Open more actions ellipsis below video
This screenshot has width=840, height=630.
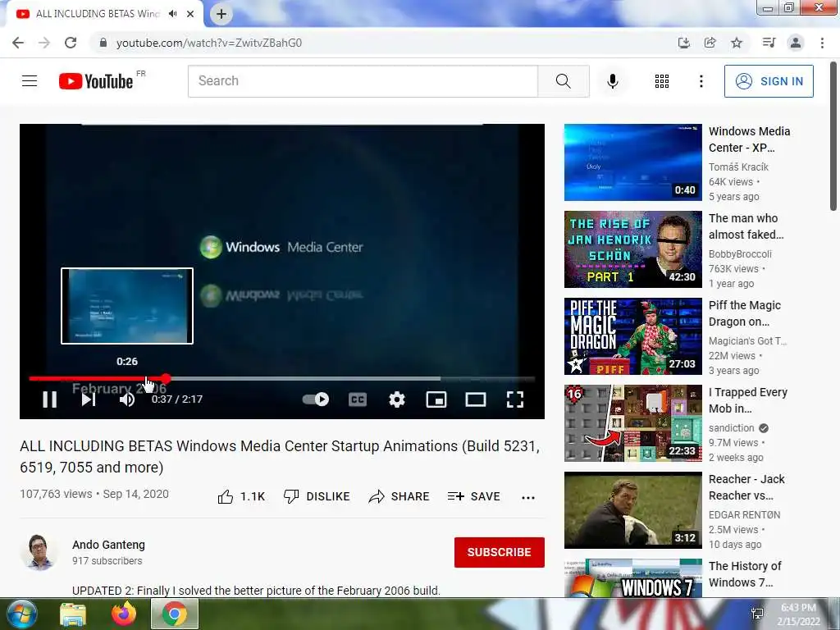pyautogui.click(x=527, y=497)
